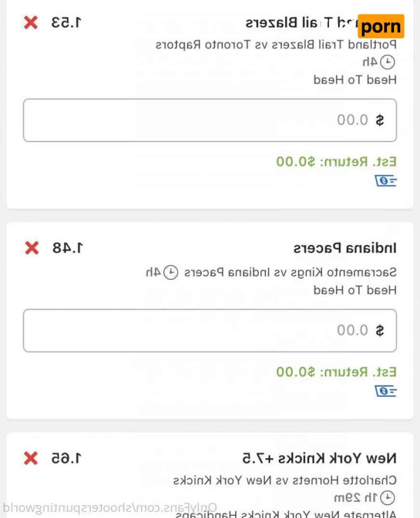This screenshot has width=420, height=518.
Task: Click the OnlyFans.com watermark link
Action: click(x=110, y=507)
